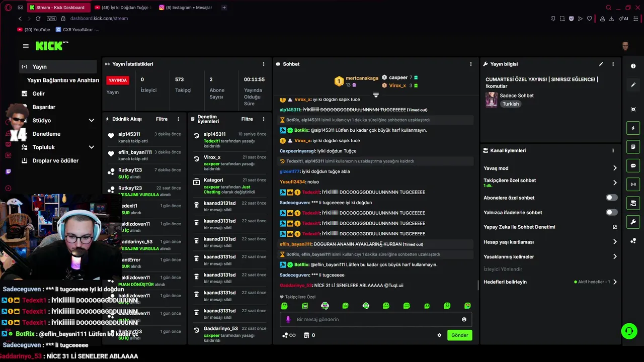Screen dimensions: 644x362
Task: Switch to the Instagram Mesajlar browser tab
Action: 186,8
